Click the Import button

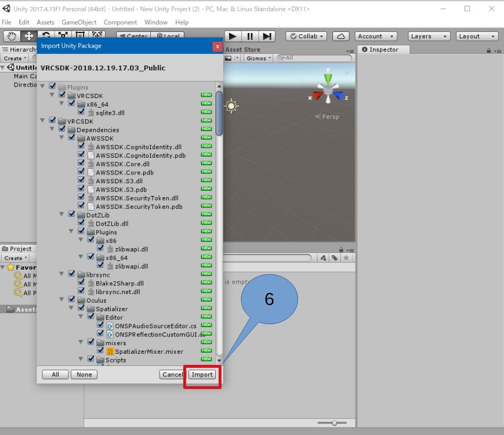pyautogui.click(x=202, y=375)
